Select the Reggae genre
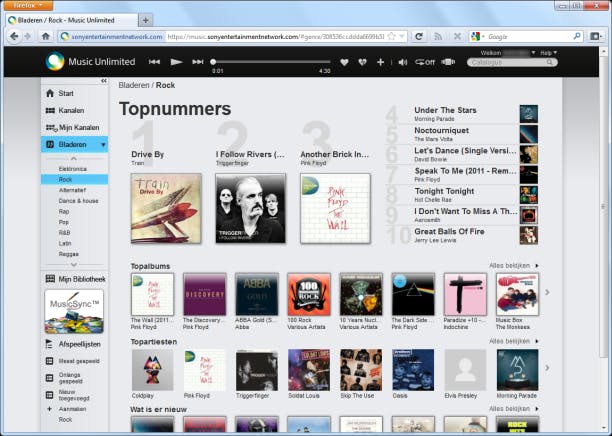612x436 pixels. coord(69,254)
